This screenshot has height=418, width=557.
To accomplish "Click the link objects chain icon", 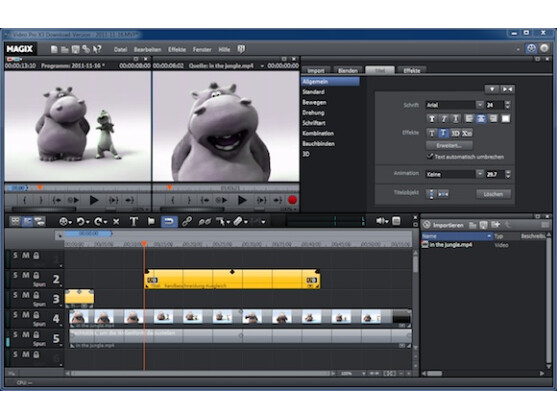I will tap(187, 222).
